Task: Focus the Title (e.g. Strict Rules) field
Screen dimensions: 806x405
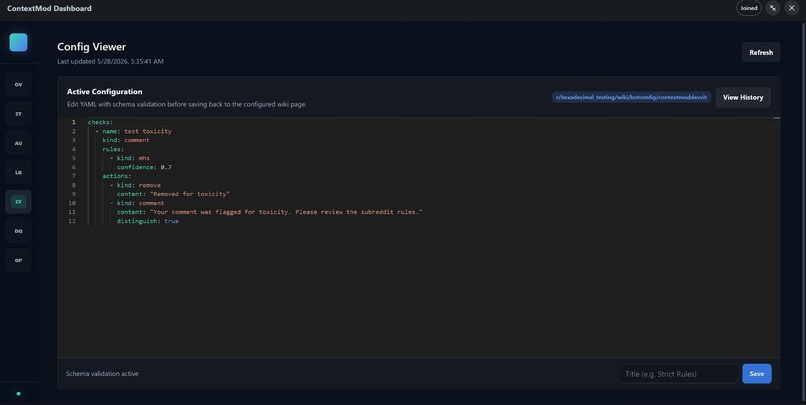Action: coord(678,374)
